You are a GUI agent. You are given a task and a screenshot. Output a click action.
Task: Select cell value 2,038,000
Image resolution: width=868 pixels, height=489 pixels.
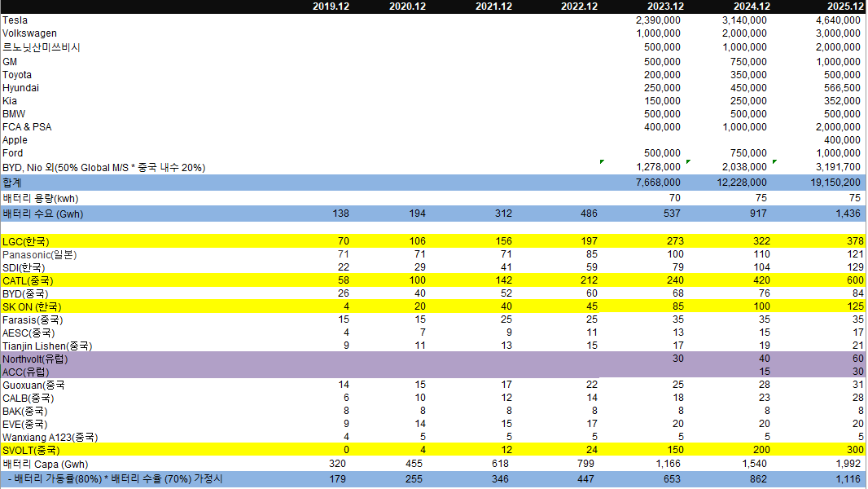(x=744, y=167)
